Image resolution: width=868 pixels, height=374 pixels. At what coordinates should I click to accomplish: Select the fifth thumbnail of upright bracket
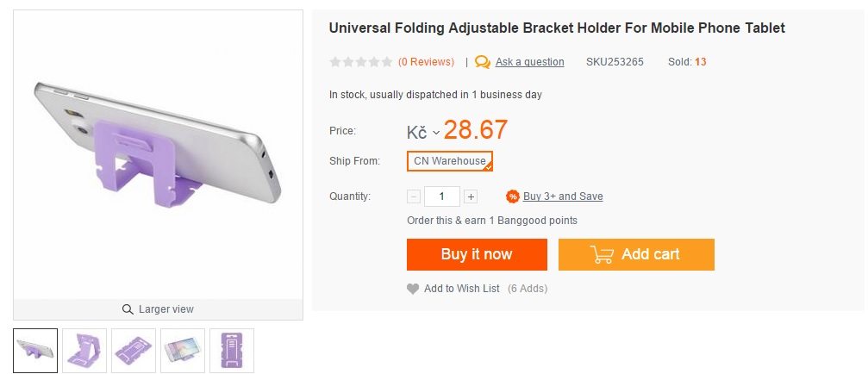coord(232,350)
